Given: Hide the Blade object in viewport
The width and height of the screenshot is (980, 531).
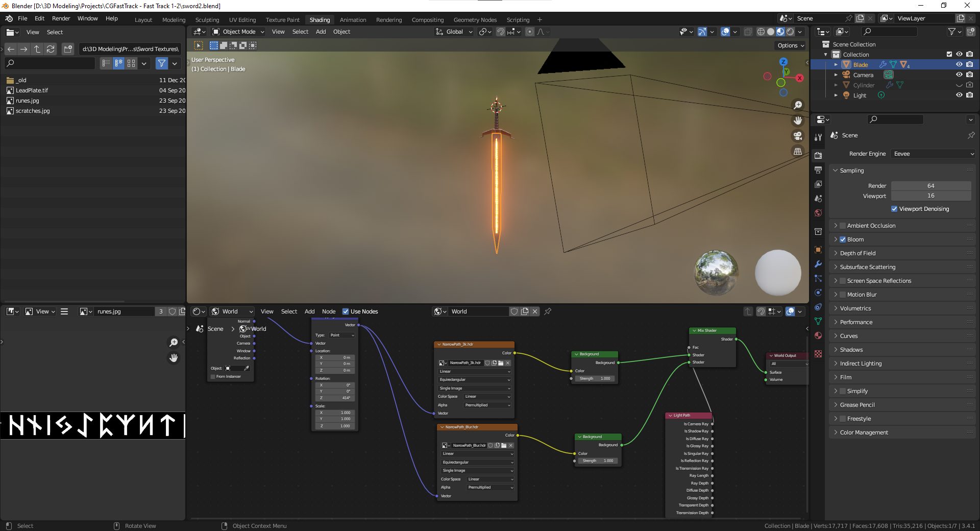Looking at the screenshot, I should (959, 65).
